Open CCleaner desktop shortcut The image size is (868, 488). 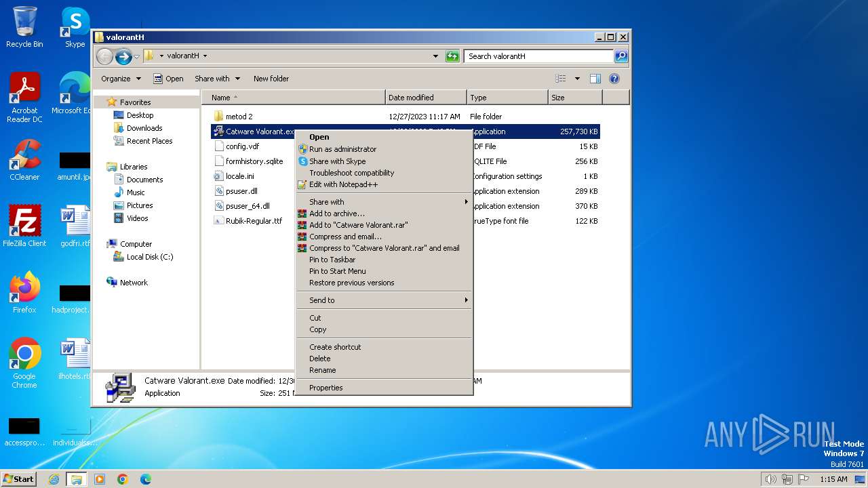pos(24,160)
